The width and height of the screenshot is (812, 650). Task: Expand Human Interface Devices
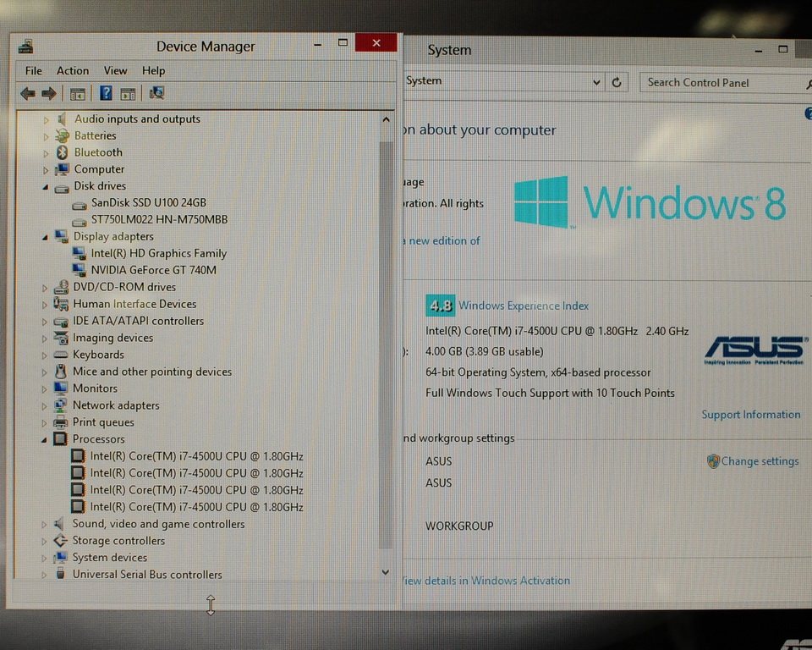(45, 305)
